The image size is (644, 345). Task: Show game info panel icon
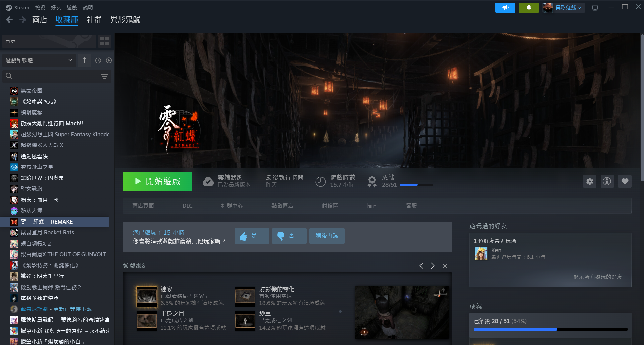tap(607, 181)
